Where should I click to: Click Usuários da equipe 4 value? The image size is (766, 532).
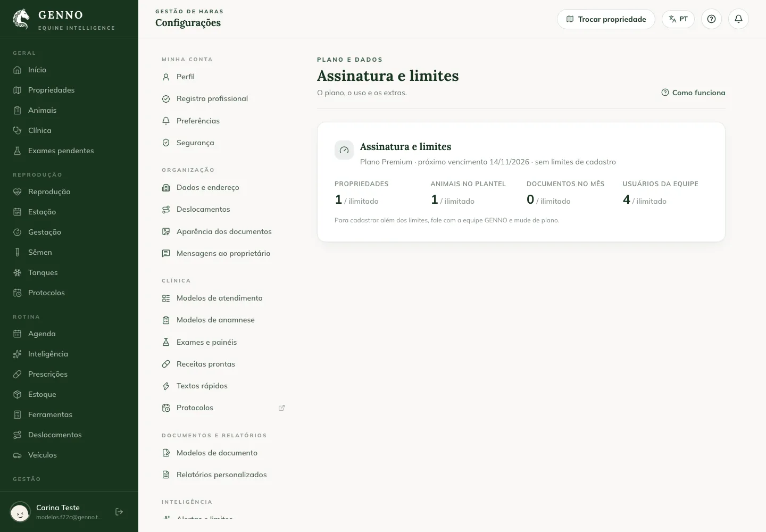(x=644, y=200)
